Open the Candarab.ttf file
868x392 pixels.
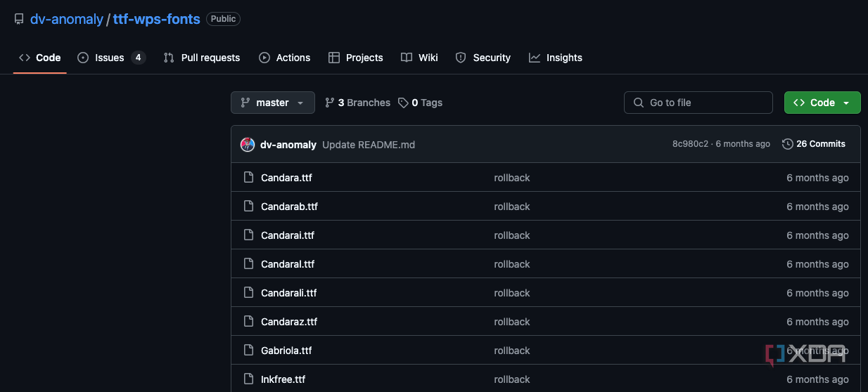[289, 207]
